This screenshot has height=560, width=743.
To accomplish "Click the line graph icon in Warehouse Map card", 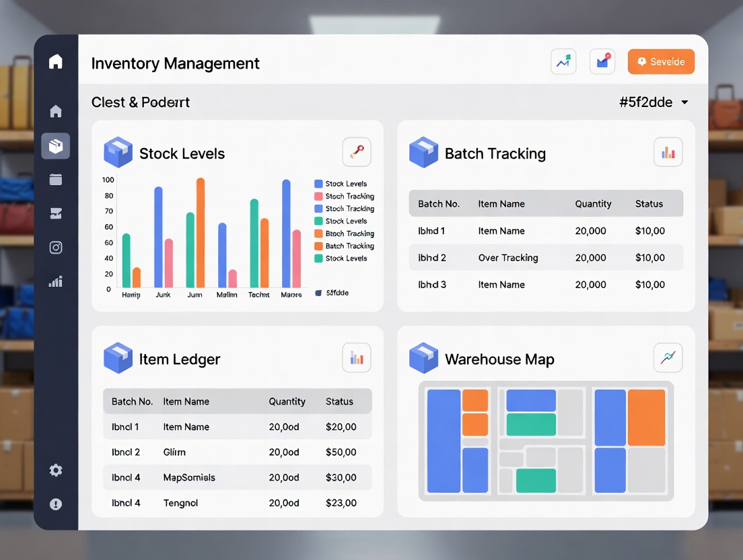I will click(668, 358).
